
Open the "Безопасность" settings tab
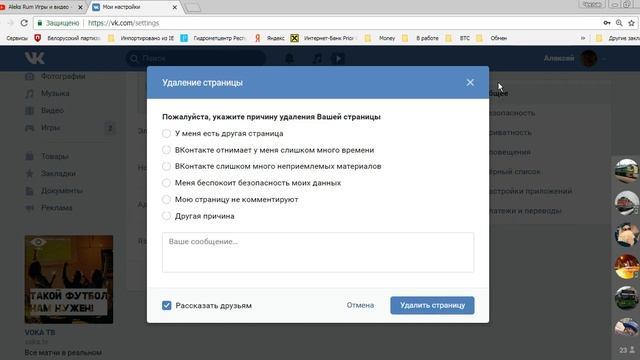tap(512, 113)
